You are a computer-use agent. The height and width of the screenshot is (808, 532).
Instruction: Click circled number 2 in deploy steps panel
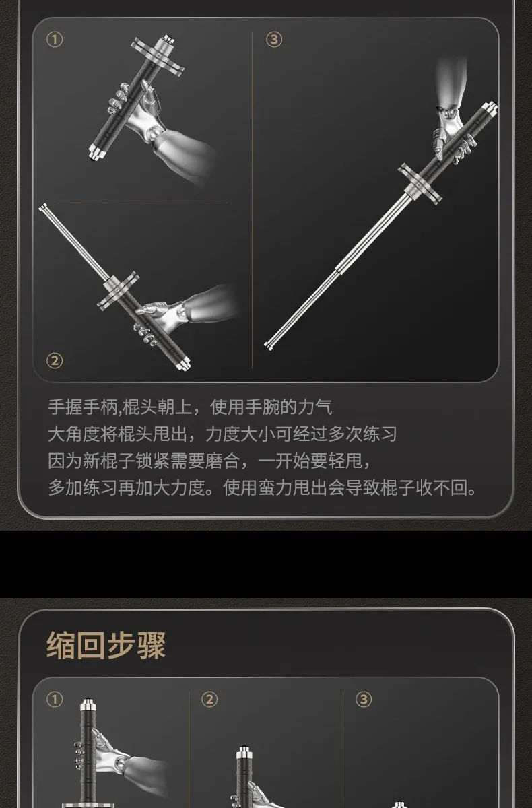pos(55,360)
